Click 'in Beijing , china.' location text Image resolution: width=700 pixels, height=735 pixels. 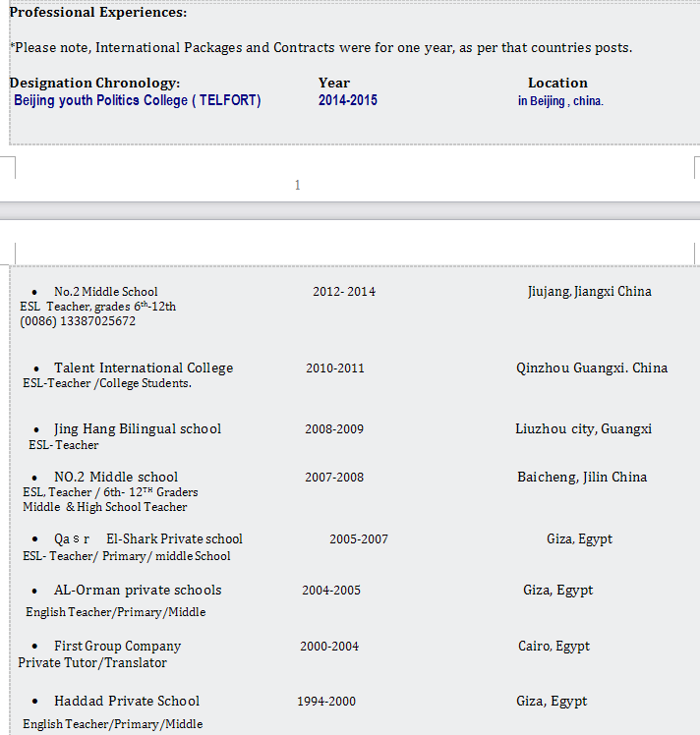tap(560, 101)
